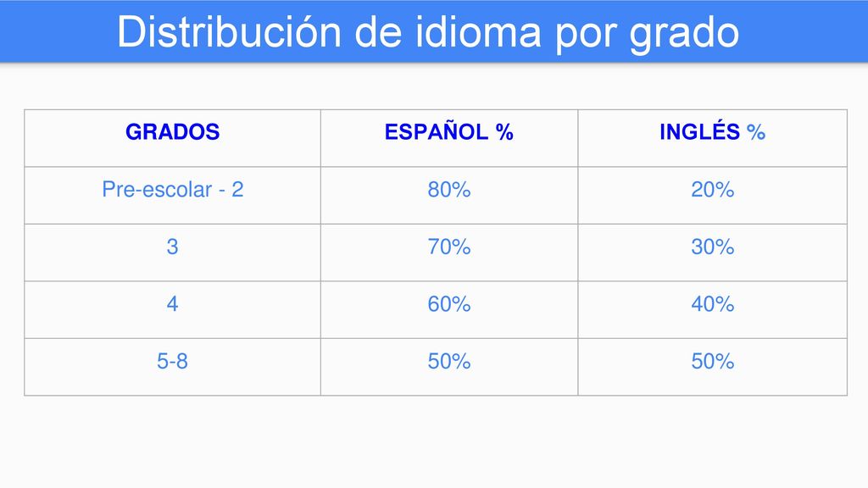Click the Pre-escolar - 2 cell
This screenshot has width=868, height=488.
pyautogui.click(x=172, y=196)
